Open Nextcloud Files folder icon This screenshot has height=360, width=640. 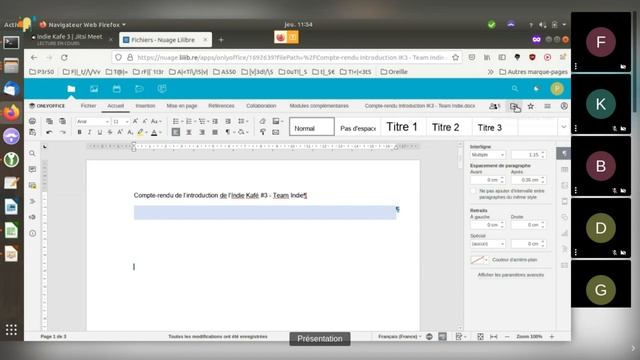[x=71, y=89]
